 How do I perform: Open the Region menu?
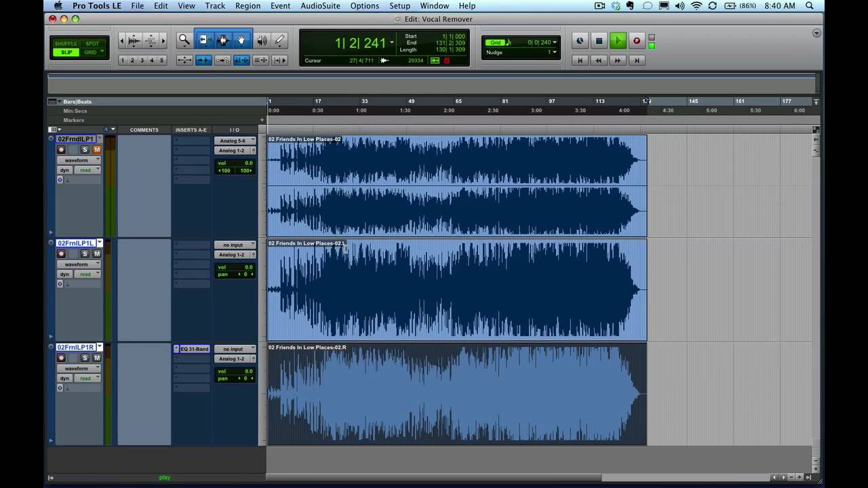point(248,6)
